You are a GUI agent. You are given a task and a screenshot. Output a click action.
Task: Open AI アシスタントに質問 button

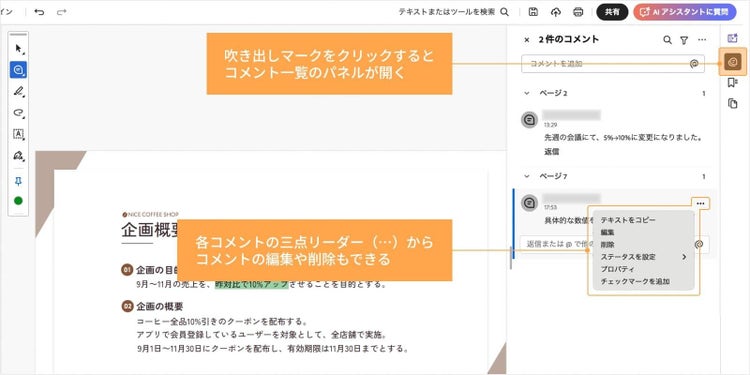[x=685, y=12]
